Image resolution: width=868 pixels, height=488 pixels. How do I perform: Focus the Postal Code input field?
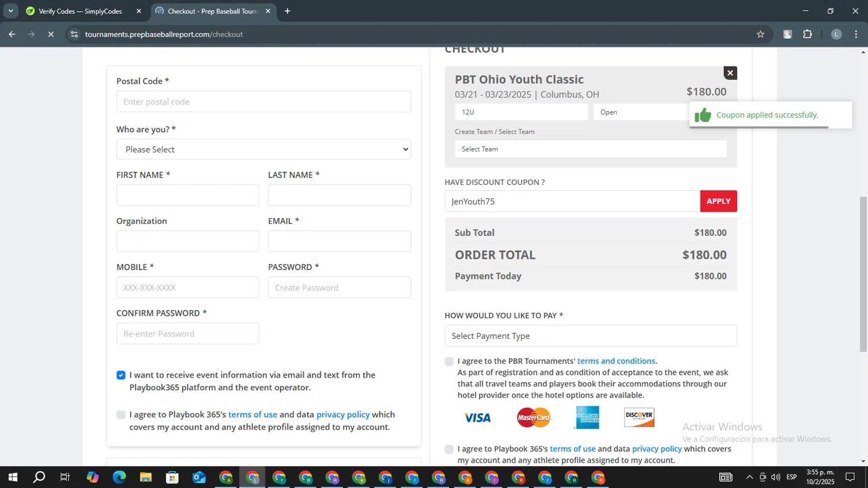[264, 102]
